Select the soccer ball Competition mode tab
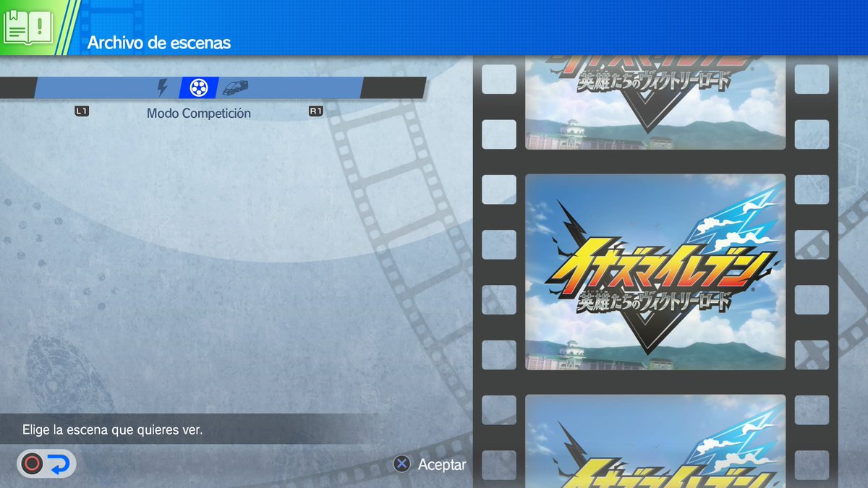This screenshot has width=868, height=488. tap(198, 88)
